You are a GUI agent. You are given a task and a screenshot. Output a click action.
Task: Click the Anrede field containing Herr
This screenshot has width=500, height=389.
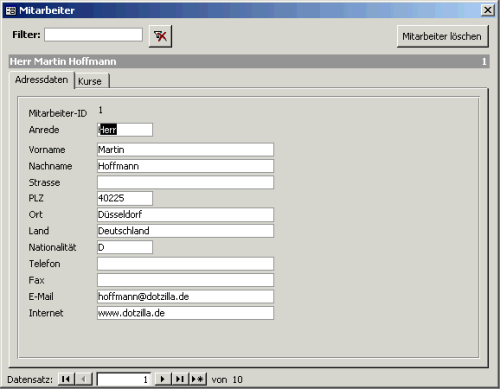point(125,130)
